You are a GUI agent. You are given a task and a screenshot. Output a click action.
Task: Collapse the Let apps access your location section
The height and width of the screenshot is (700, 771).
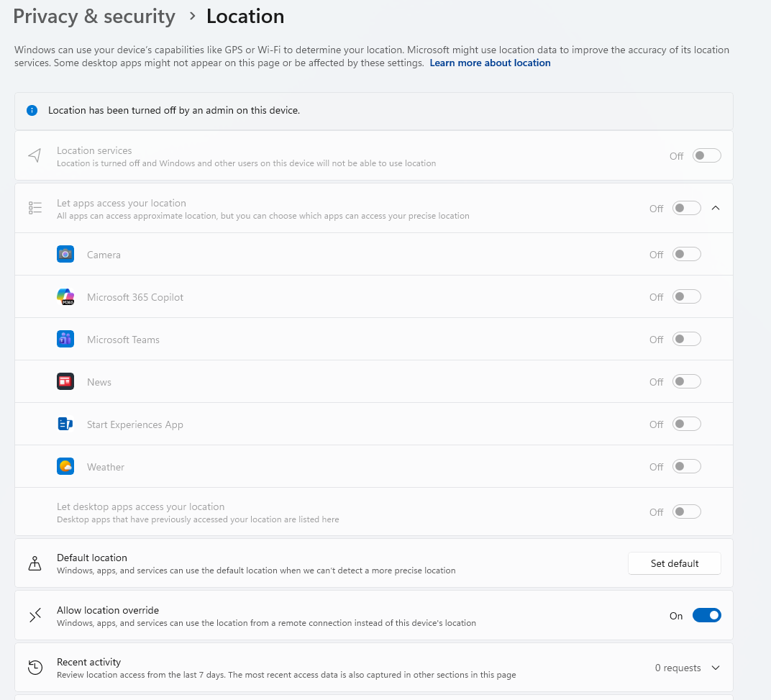(x=716, y=208)
